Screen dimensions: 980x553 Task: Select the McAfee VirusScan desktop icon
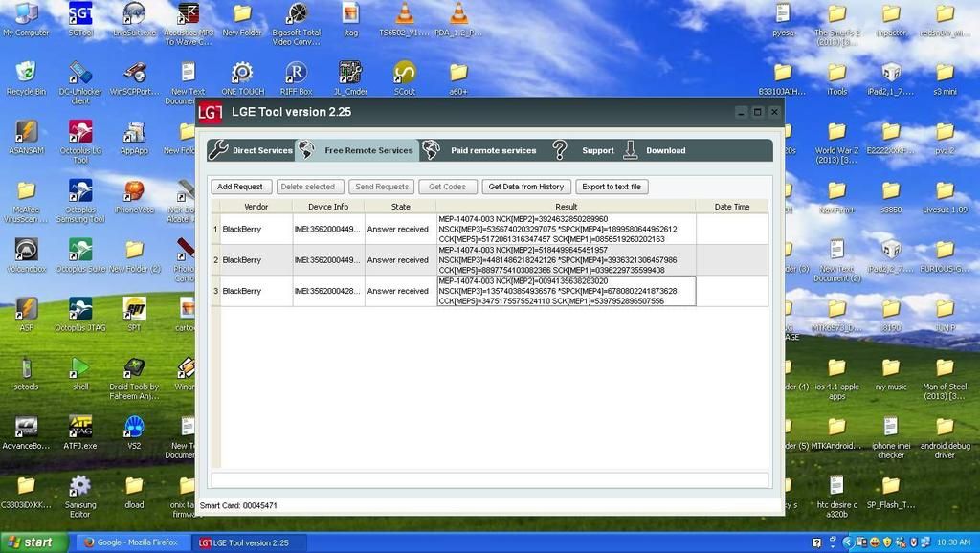pyautogui.click(x=26, y=201)
